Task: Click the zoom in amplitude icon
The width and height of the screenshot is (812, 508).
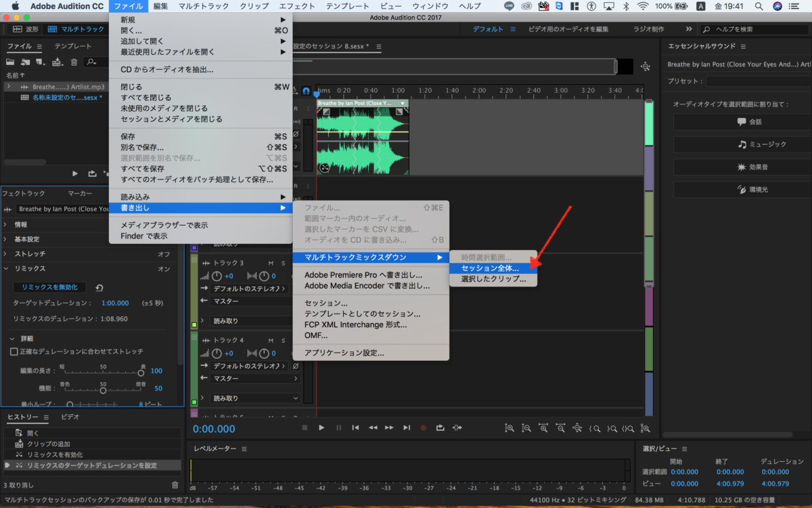Action: click(x=510, y=428)
